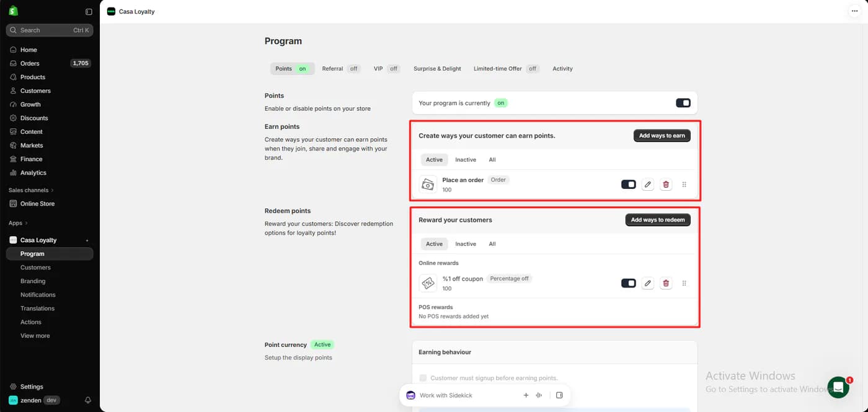868x412 pixels.
Task: Toggle the %1 off coupon switch
Action: coord(628,283)
